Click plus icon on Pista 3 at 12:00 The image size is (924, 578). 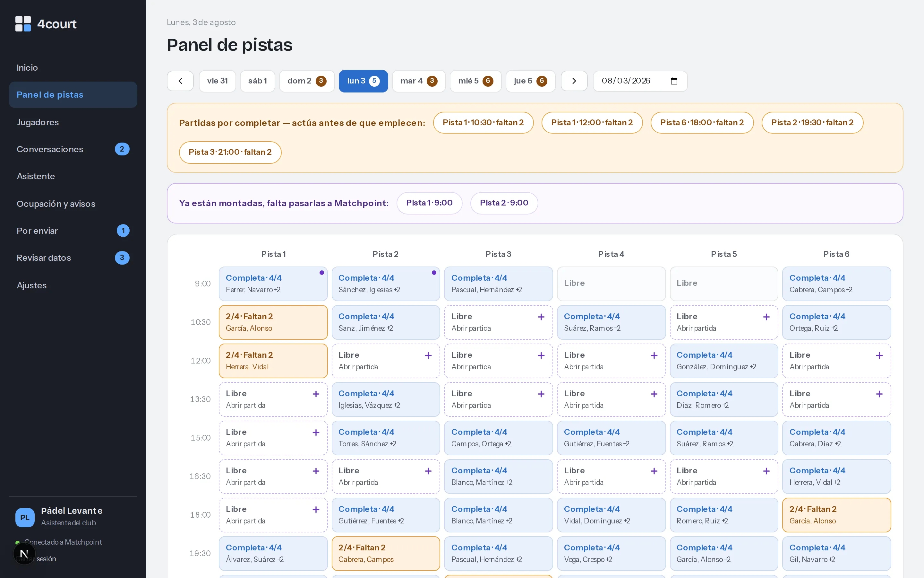tap(541, 355)
